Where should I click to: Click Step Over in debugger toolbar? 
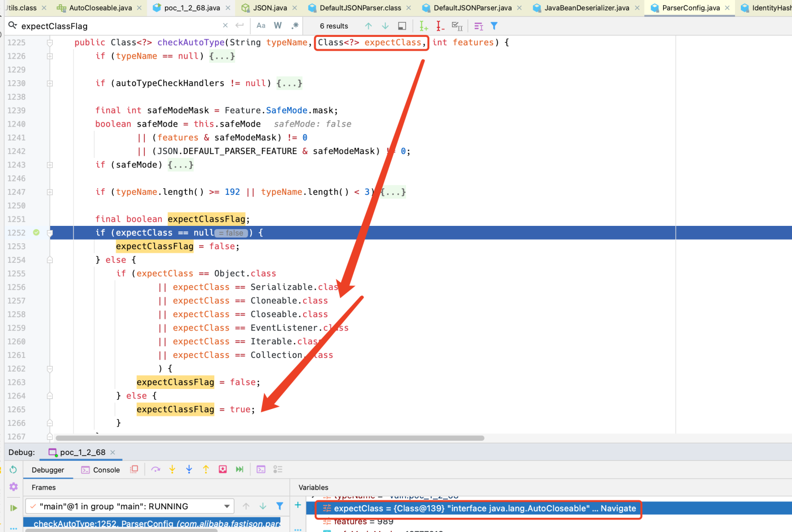(155, 469)
